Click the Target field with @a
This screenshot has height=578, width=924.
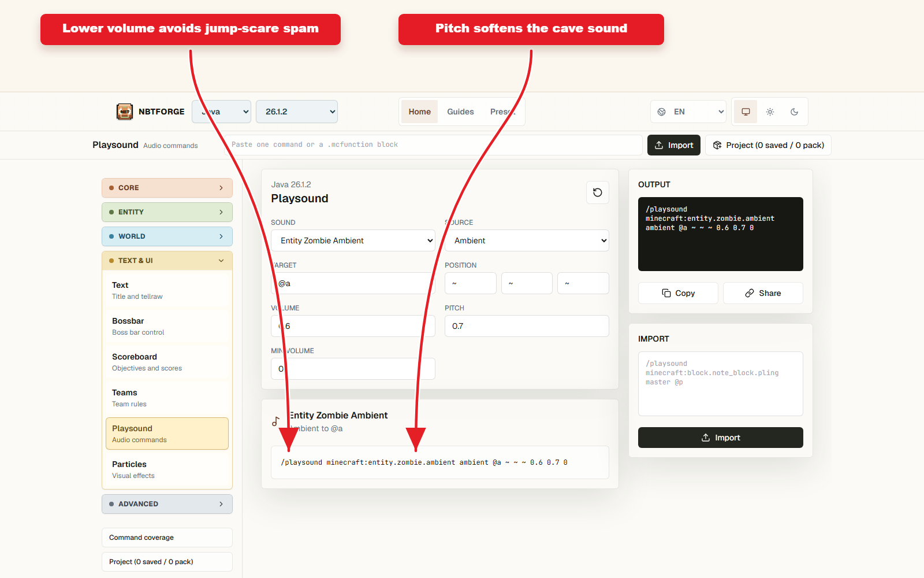[x=353, y=283]
